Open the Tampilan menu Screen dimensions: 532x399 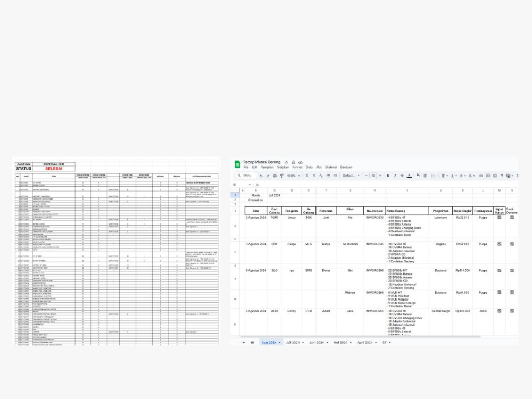tap(268, 167)
